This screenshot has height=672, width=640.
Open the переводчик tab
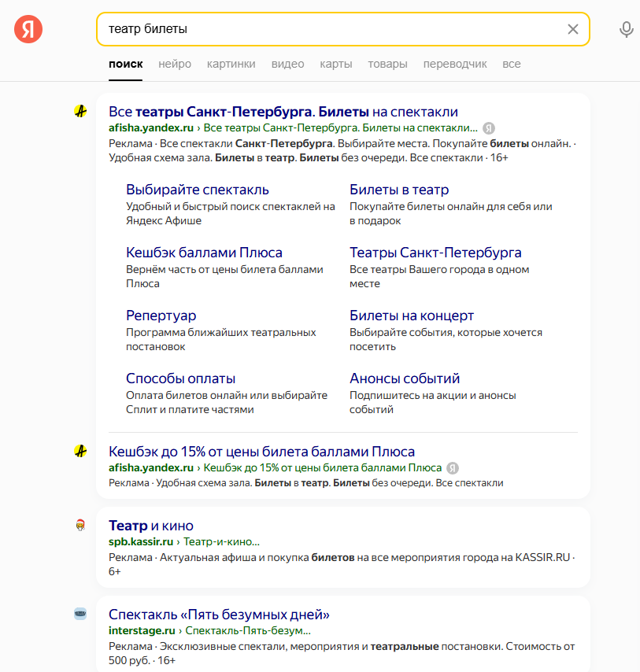tap(455, 65)
